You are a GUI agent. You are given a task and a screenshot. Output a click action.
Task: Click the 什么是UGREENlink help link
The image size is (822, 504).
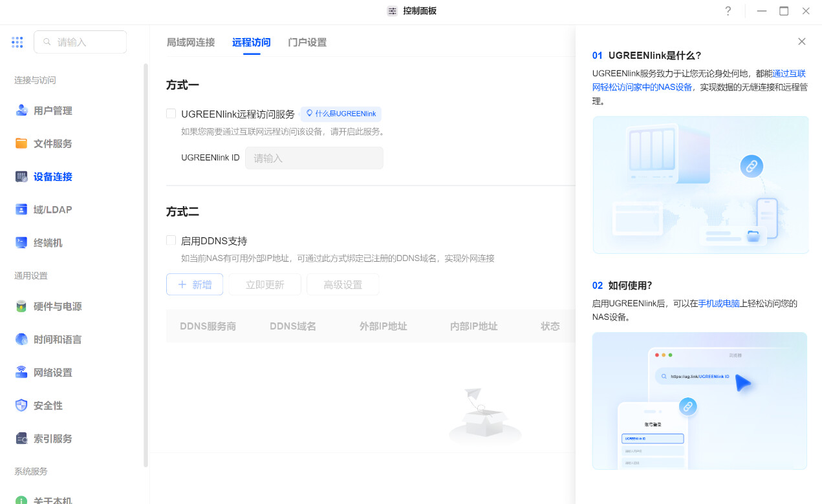pos(341,114)
